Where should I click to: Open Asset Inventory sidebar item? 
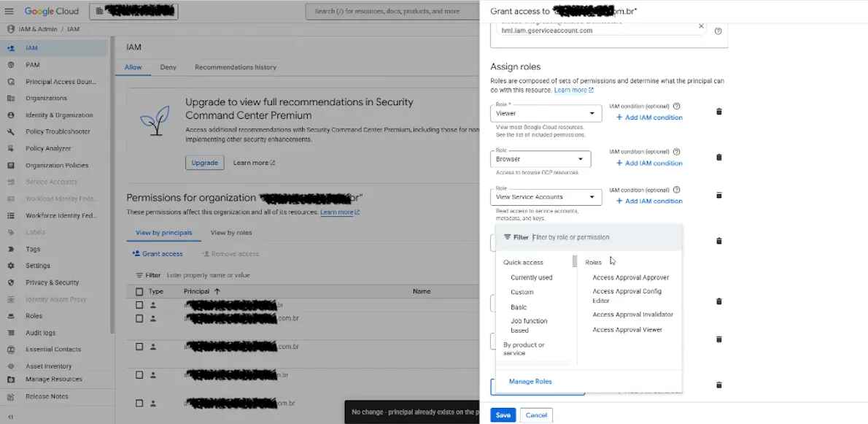tap(49, 366)
